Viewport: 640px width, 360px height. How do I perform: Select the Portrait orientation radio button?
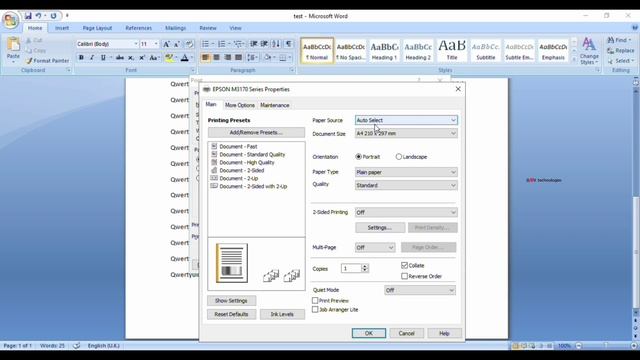coord(358,157)
